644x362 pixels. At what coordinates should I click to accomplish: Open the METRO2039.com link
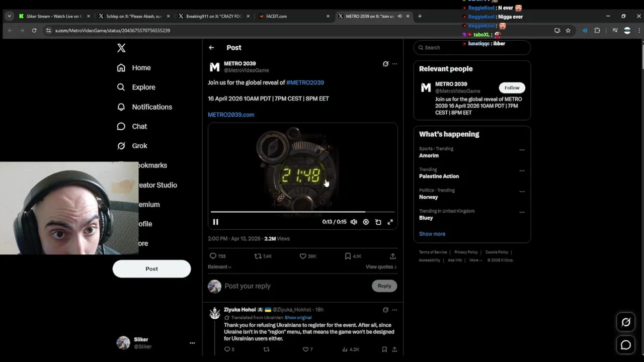231,115
